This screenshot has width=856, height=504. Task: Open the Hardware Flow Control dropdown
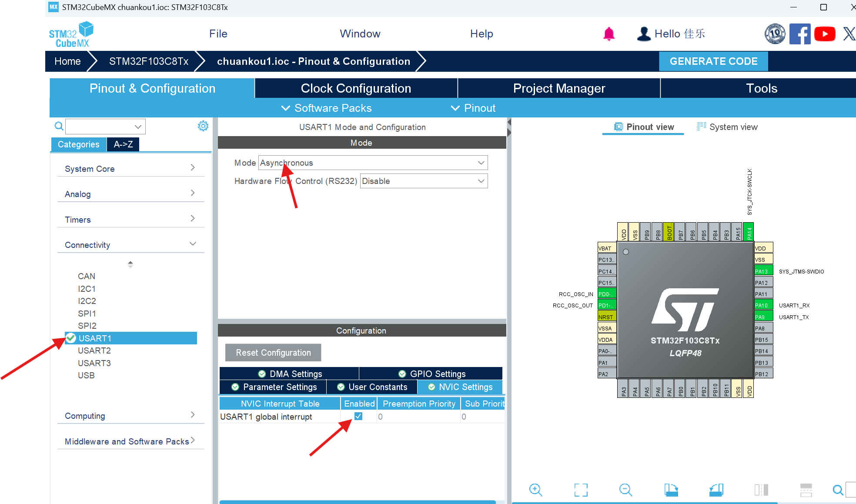(x=424, y=181)
